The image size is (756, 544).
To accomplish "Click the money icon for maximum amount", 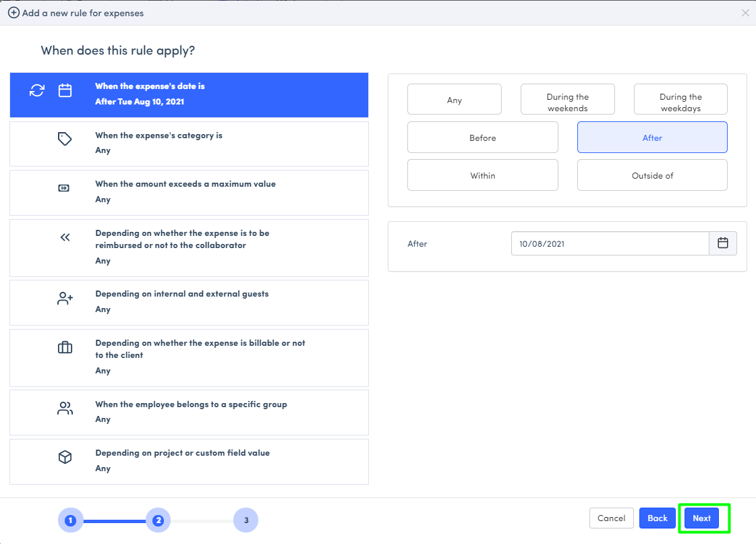I will coord(65,188).
